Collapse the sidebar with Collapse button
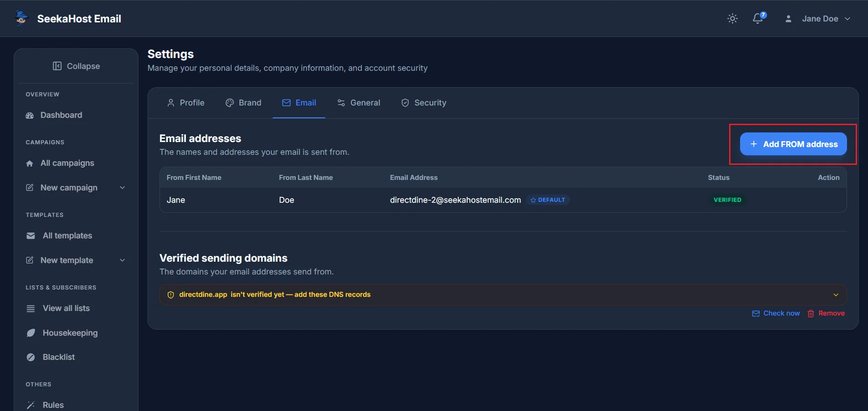 pos(76,66)
